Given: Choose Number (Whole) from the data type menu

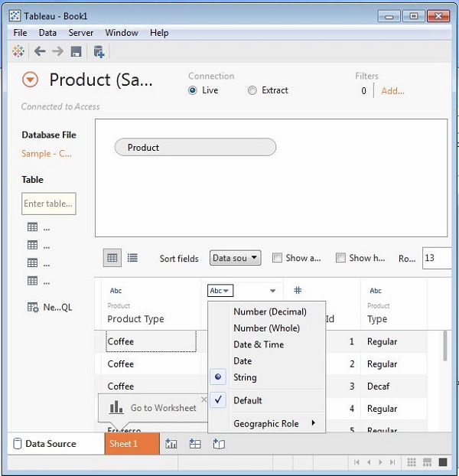Looking at the screenshot, I should pyautogui.click(x=266, y=328).
